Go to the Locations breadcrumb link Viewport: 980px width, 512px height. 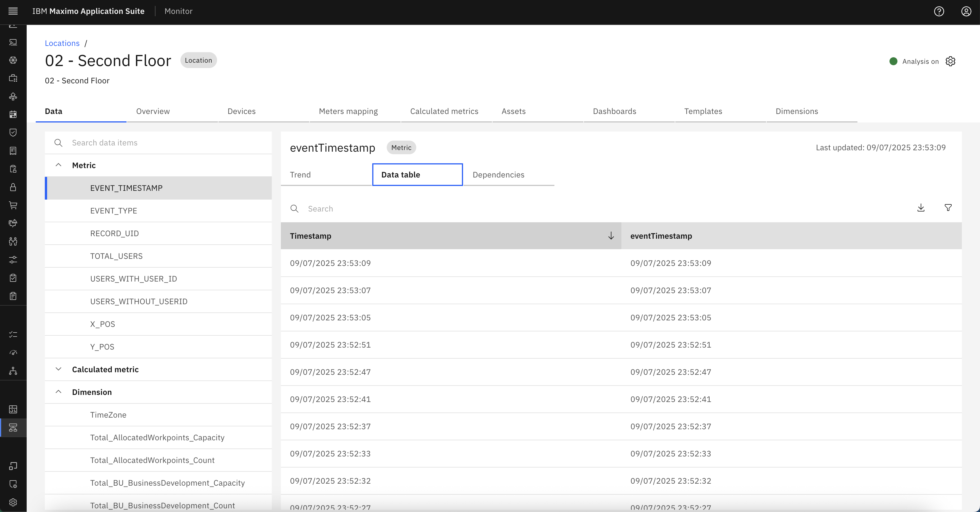click(62, 43)
